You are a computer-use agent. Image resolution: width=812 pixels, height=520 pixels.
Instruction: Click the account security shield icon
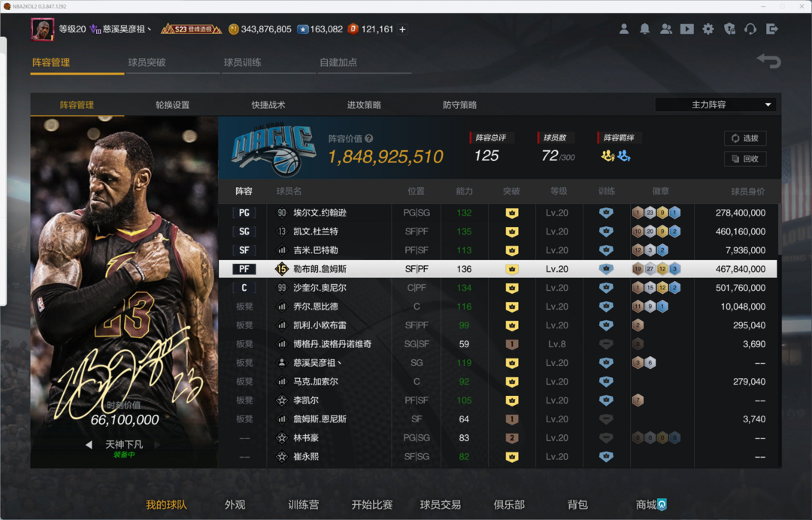click(729, 29)
